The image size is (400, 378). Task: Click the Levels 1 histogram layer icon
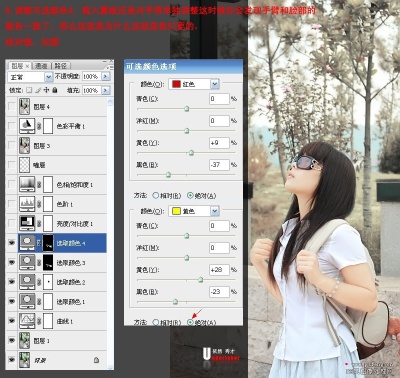[x=27, y=204]
